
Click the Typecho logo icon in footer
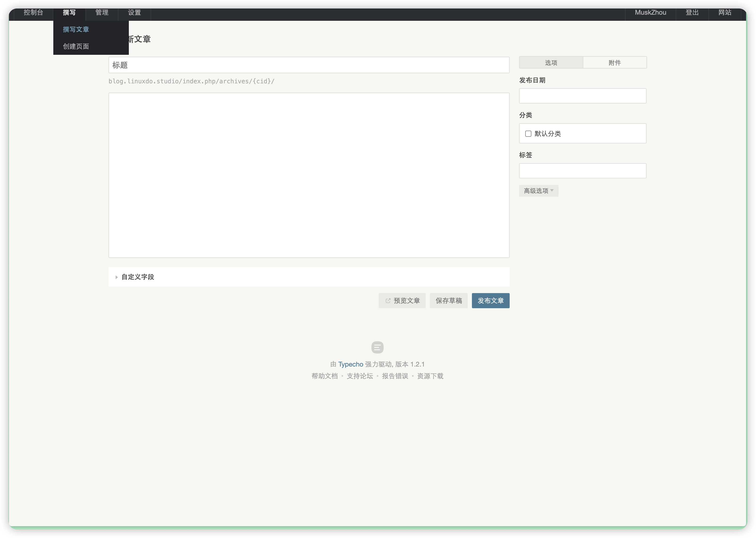pyautogui.click(x=377, y=347)
